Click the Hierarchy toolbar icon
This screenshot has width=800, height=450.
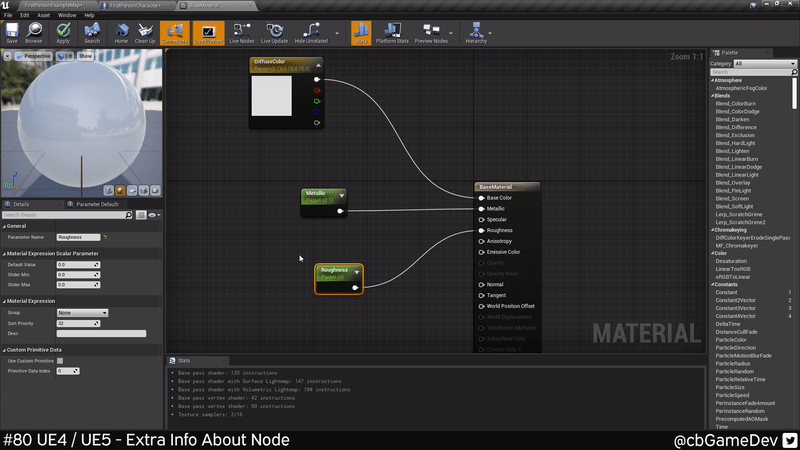(477, 33)
